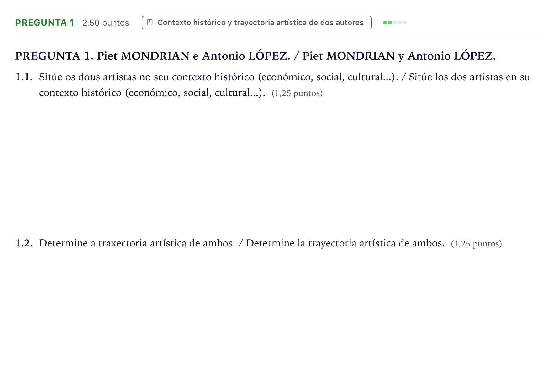Click '(1,25 puntos)' after question 1.2

pyautogui.click(x=476, y=244)
